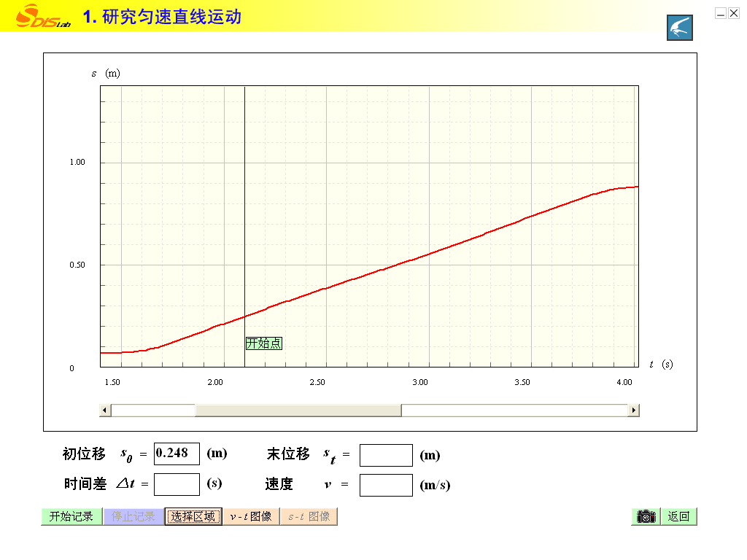Minimize the application window
The width and height of the screenshot is (747, 560).
(721, 13)
